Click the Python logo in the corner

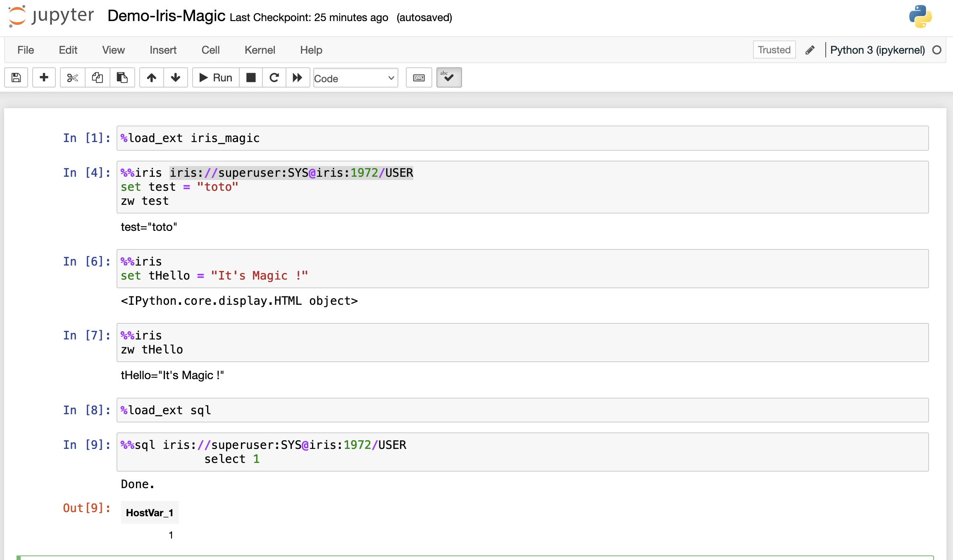pos(921,17)
